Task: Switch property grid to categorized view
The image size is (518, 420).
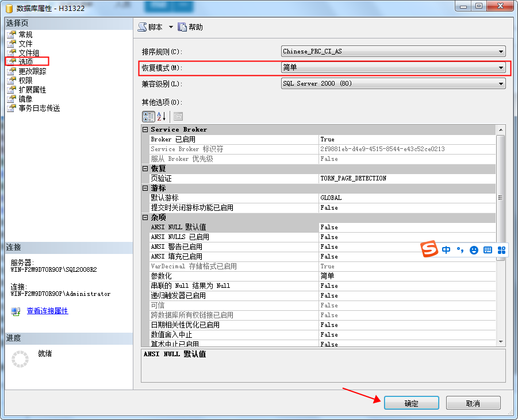Action: click(x=148, y=116)
